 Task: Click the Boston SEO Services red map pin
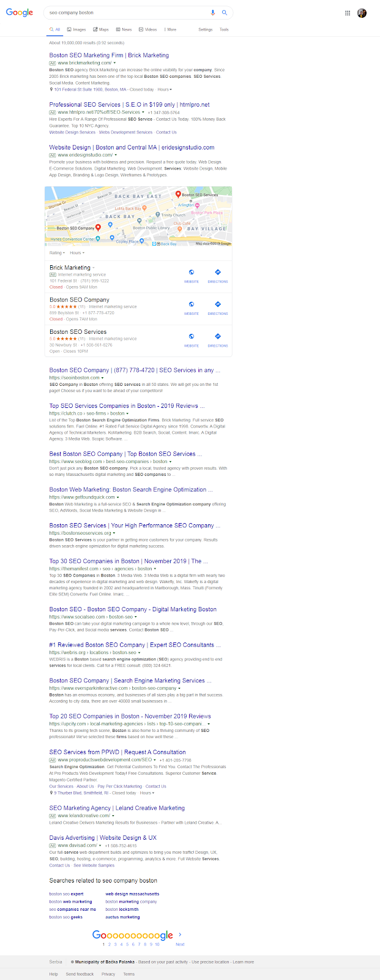178,194
